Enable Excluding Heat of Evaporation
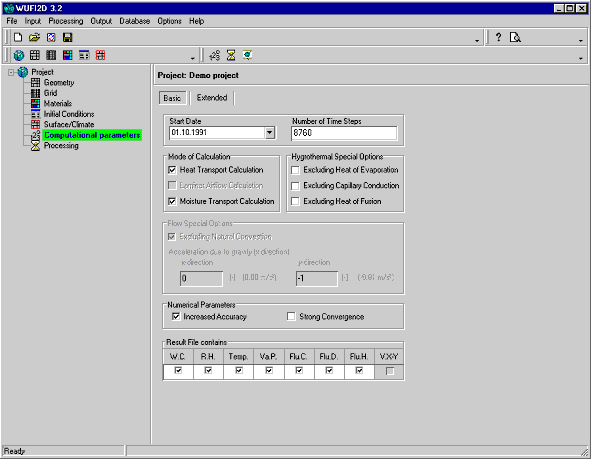591x459 pixels. pos(296,170)
